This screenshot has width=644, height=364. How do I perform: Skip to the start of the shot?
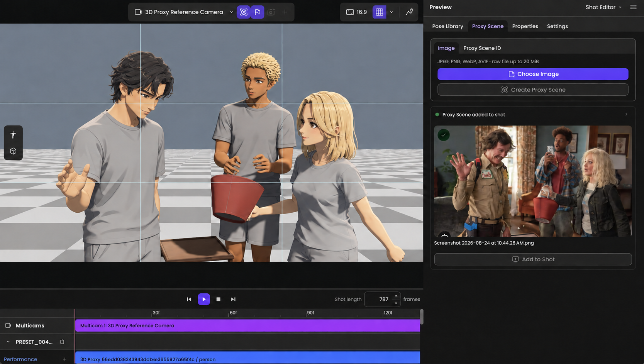click(189, 299)
